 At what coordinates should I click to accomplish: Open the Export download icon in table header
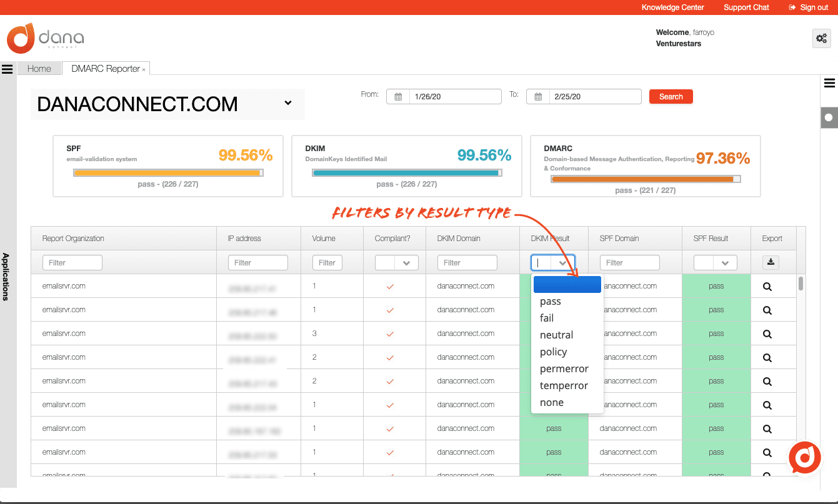pyautogui.click(x=771, y=262)
